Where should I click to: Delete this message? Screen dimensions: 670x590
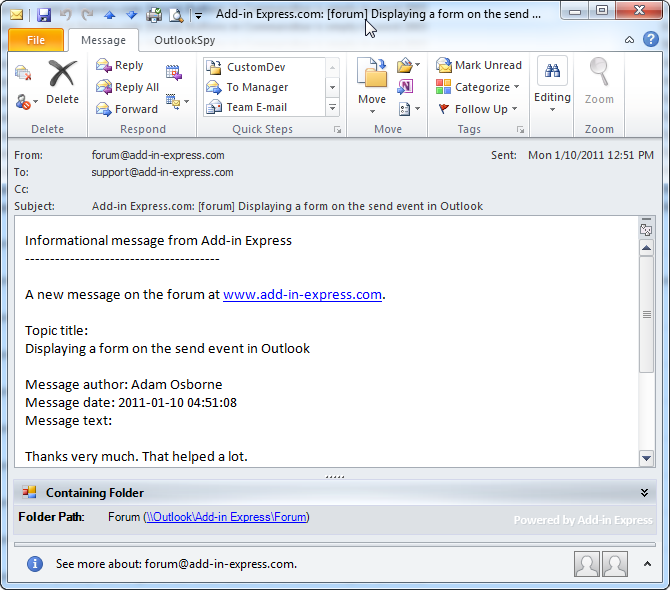[x=62, y=82]
